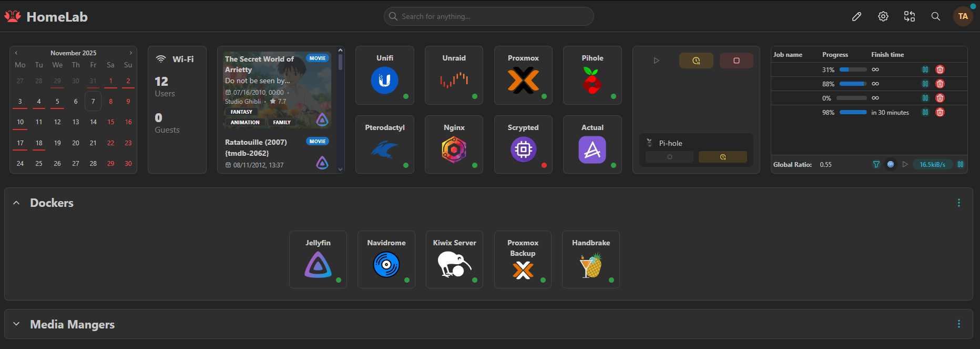Open the Media Mangers kebab menu
Viewport: 980px width, 349px height.
coord(959,324)
